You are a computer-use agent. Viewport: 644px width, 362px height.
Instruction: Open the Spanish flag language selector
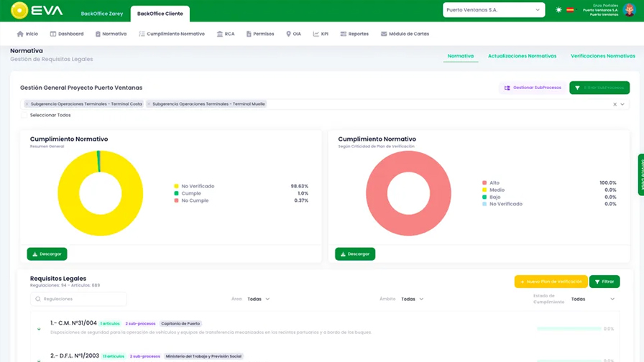tap(570, 10)
